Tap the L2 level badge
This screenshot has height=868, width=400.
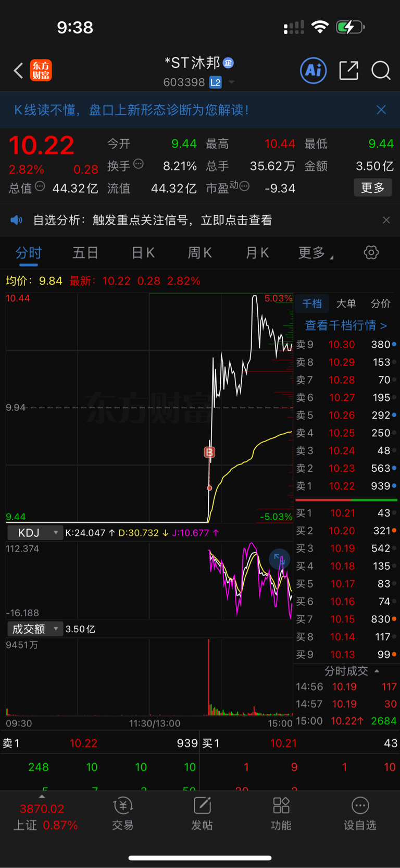point(216,82)
